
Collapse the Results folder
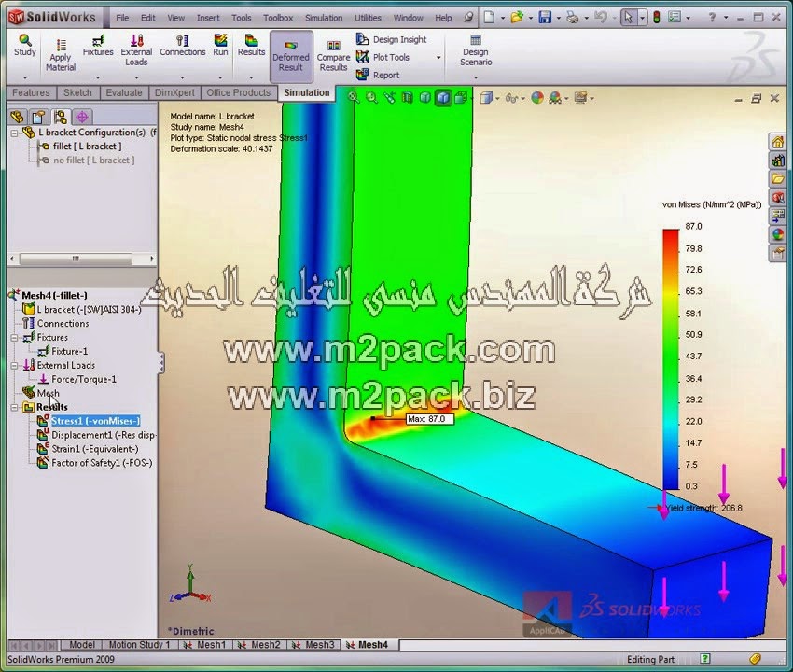click(x=15, y=407)
